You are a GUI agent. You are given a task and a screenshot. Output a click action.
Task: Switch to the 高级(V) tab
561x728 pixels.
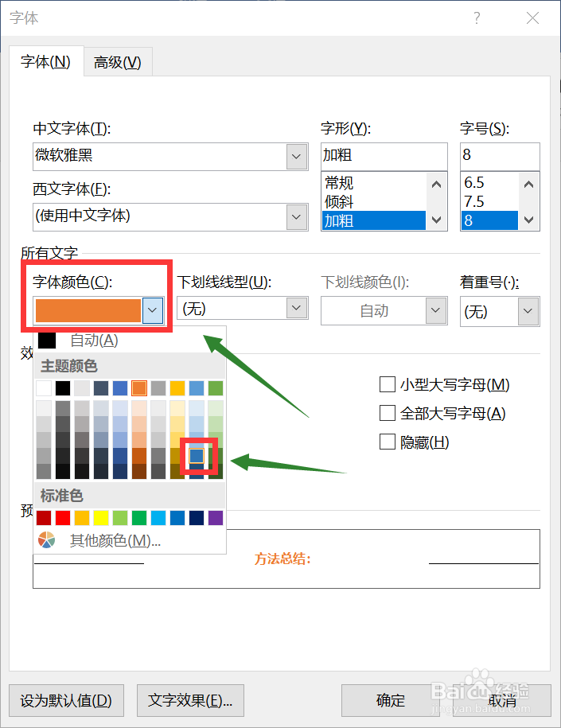118,62
